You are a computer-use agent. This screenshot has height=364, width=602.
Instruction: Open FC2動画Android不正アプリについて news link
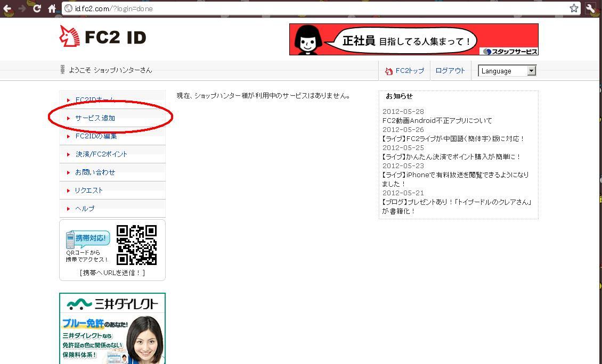[x=437, y=121]
